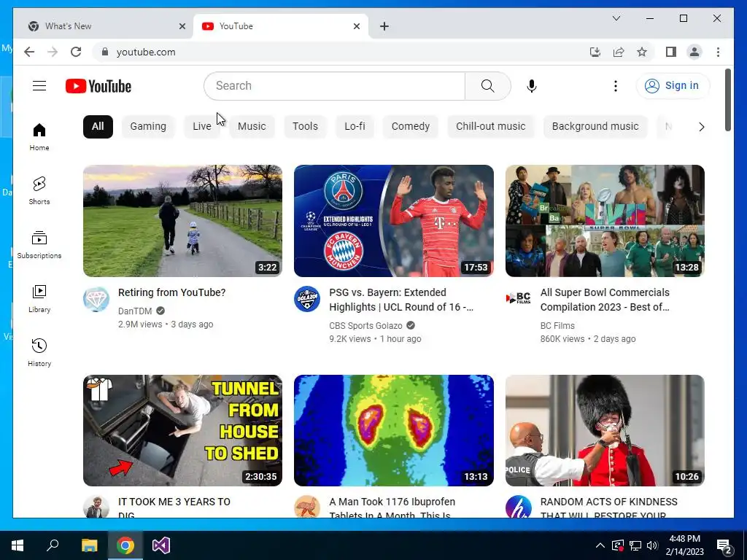The image size is (747, 560).
Task: Reload the YouTube page
Action: 76,52
